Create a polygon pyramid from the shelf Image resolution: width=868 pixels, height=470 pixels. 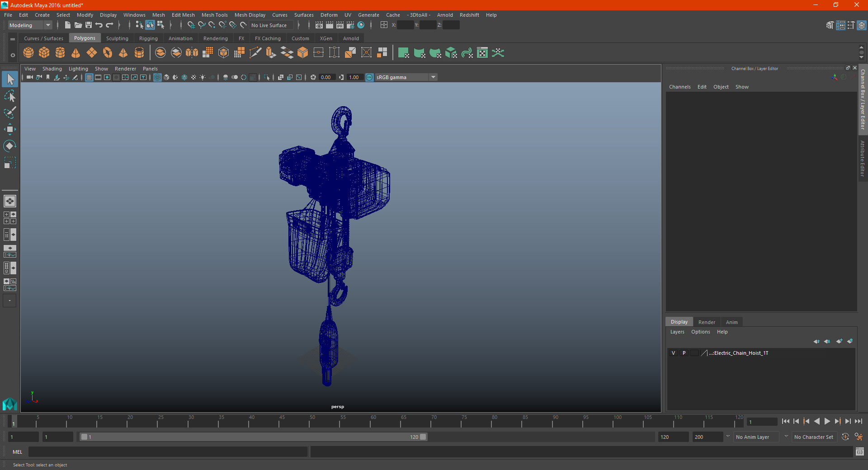coord(123,53)
